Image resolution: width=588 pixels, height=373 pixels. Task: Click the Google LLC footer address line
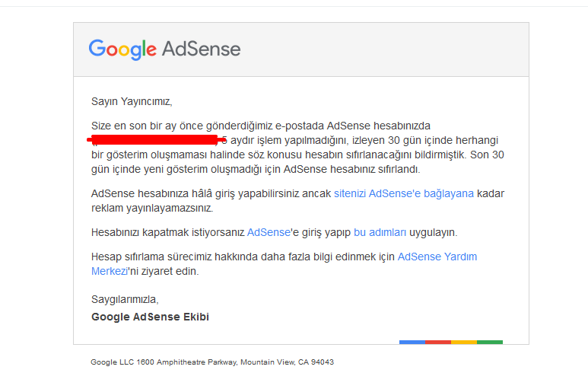tap(212, 362)
